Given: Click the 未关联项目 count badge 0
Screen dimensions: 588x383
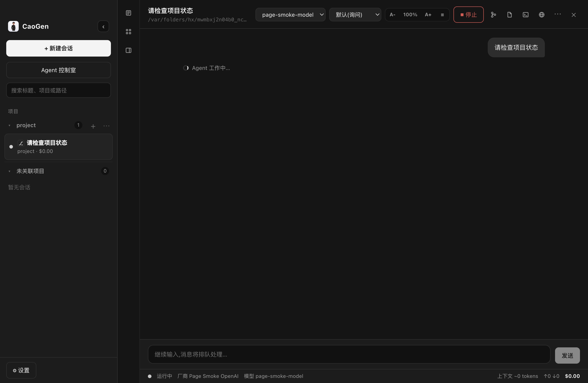Looking at the screenshot, I should pos(105,171).
